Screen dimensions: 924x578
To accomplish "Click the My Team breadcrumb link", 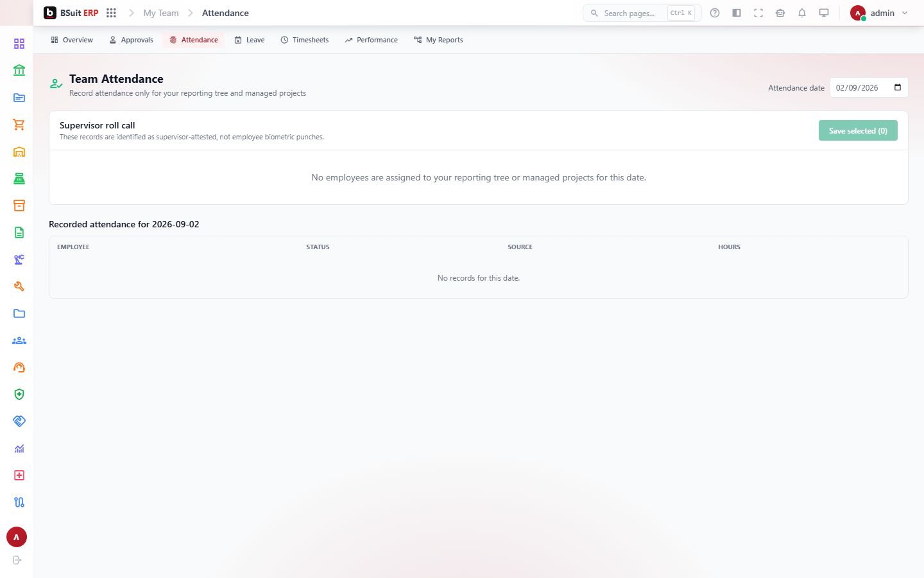I will point(161,13).
